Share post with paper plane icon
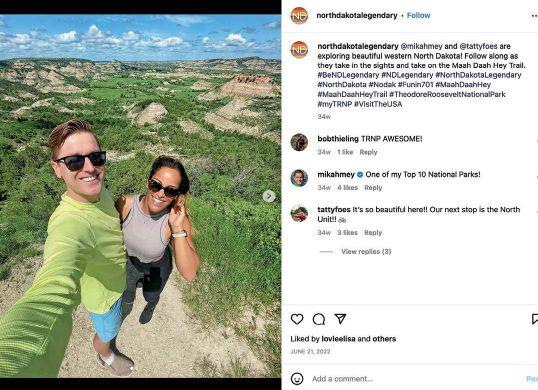The height and width of the screenshot is (390, 538). point(340,319)
